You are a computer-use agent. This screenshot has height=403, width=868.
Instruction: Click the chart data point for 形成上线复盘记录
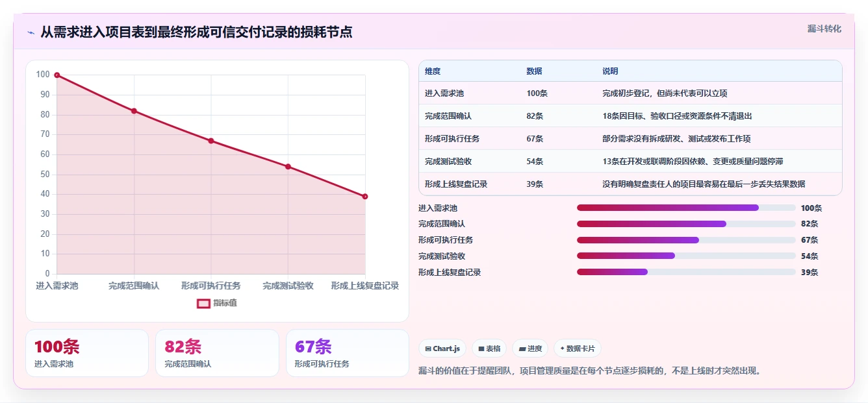tap(365, 197)
